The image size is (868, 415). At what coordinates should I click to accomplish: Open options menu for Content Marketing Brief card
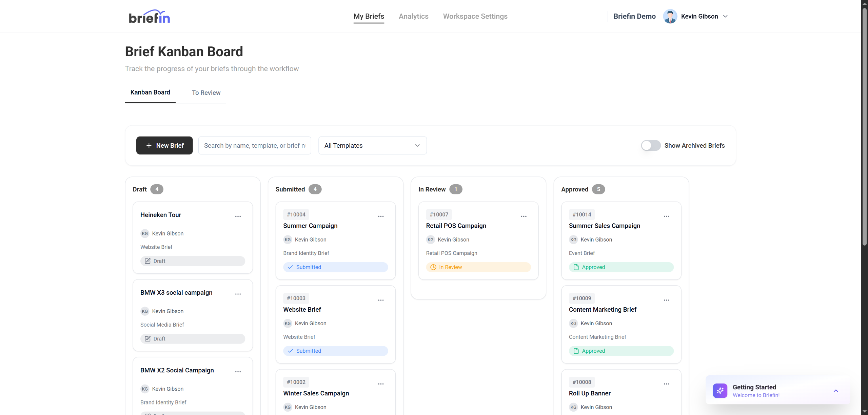(x=666, y=300)
